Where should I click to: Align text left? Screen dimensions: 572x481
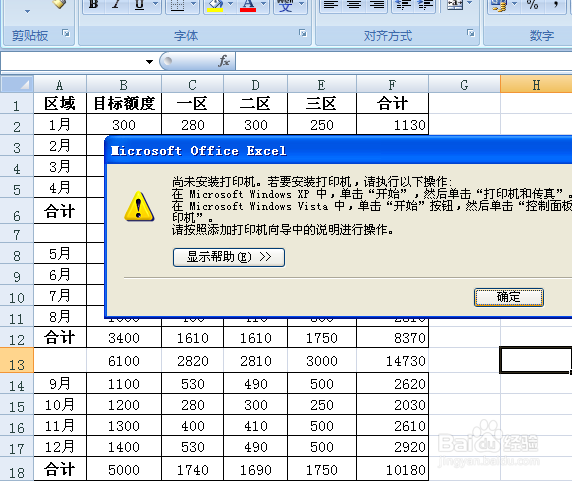tap(331, 5)
